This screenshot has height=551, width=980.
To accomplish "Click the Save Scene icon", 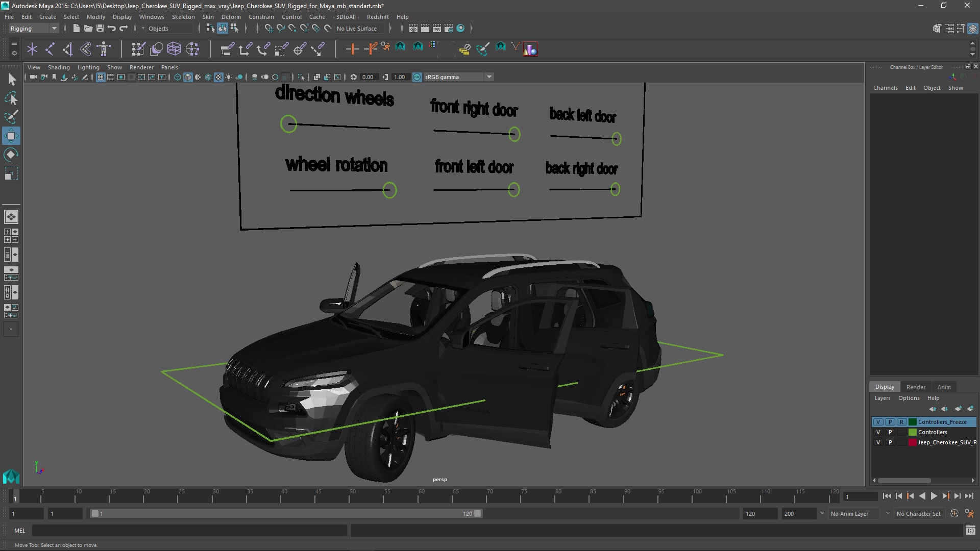I will coord(100,29).
